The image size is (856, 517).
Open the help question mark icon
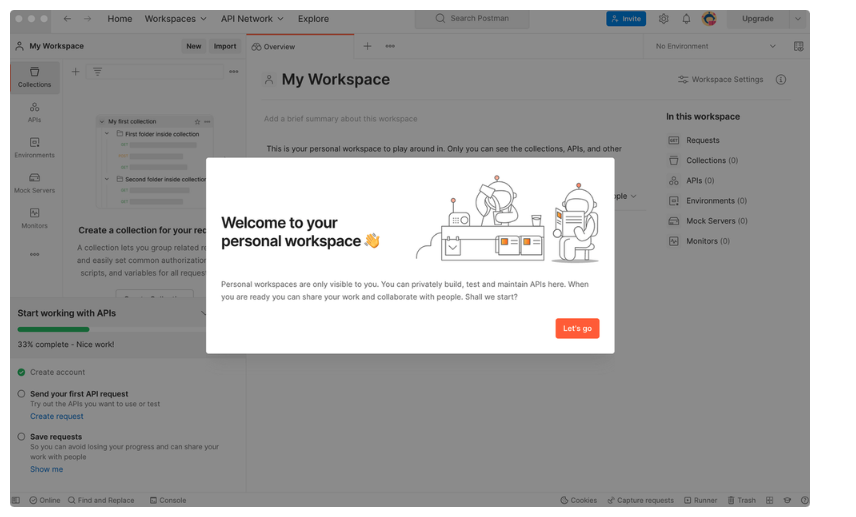805,500
